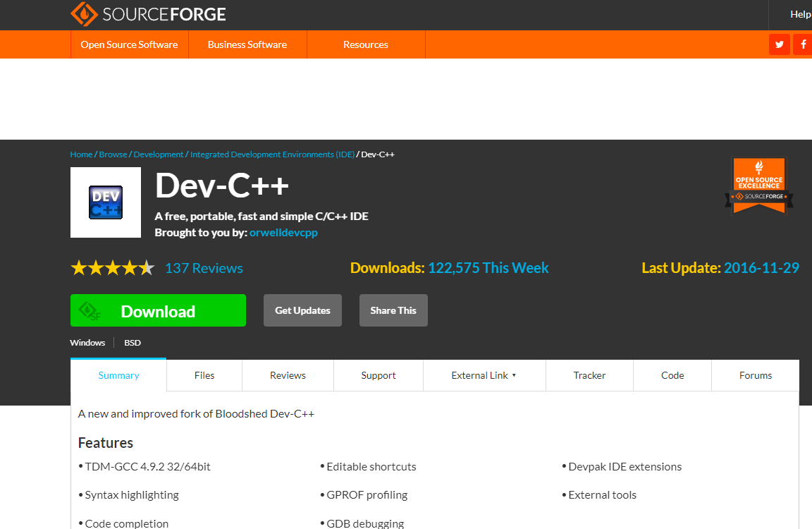Switch to the Forums tab
Viewport: 812px width, 529px height.
pos(756,375)
